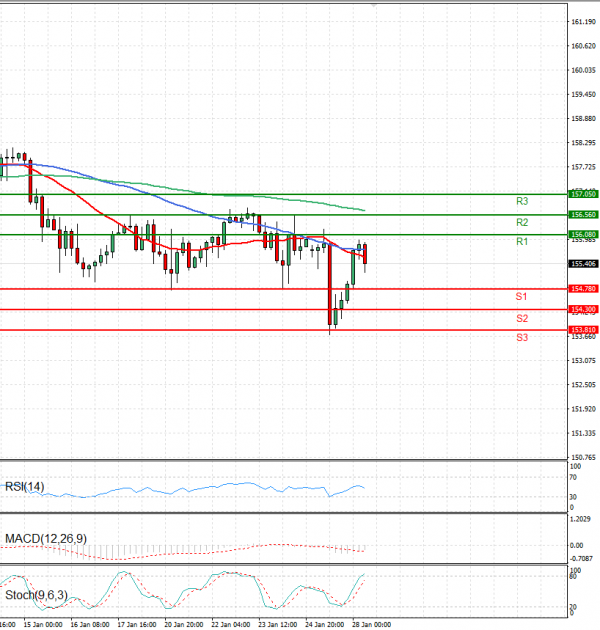Click the 150.765 price axis value

(x=584, y=457)
